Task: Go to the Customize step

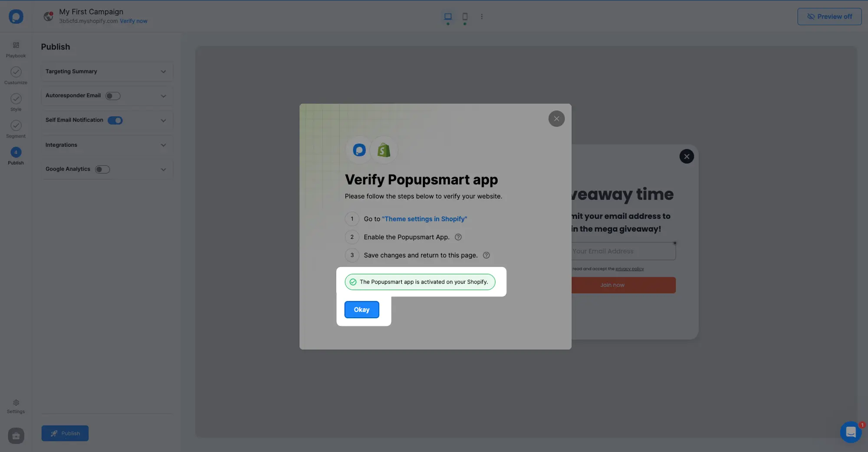Action: [x=16, y=76]
